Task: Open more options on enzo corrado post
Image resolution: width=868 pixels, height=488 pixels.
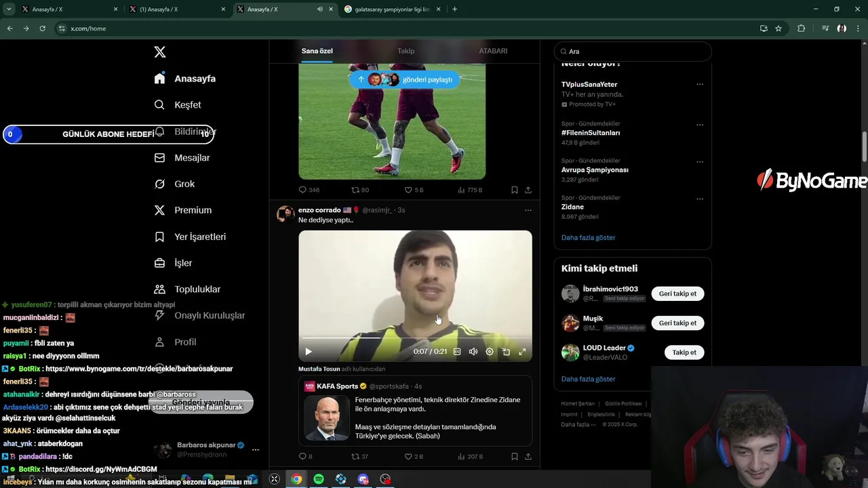Action: (x=528, y=211)
